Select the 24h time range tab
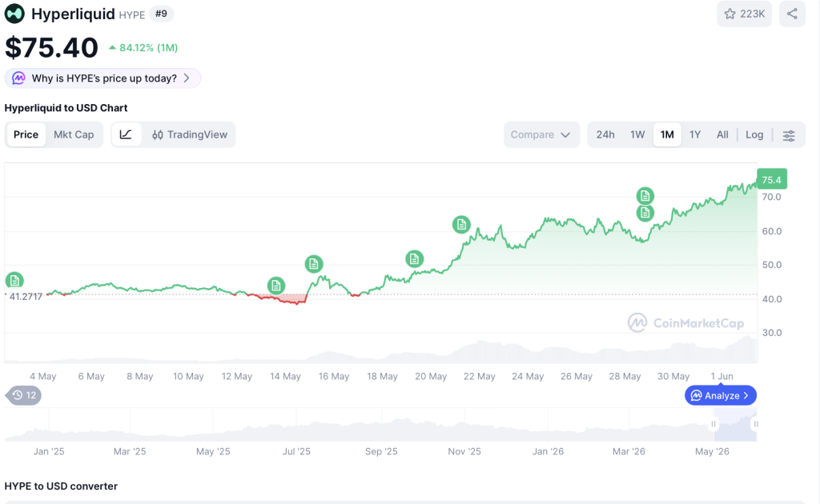 click(605, 134)
